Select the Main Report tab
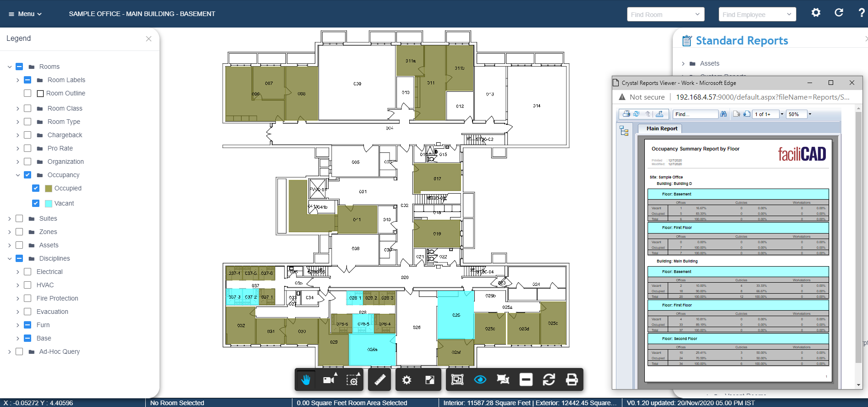868x407 pixels. click(661, 128)
